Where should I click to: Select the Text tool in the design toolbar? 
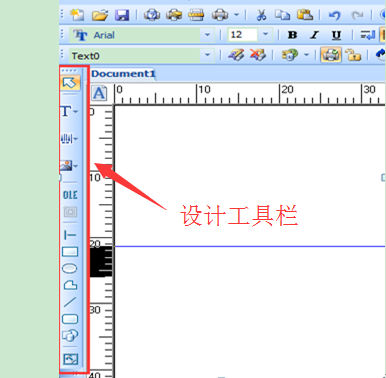point(66,111)
